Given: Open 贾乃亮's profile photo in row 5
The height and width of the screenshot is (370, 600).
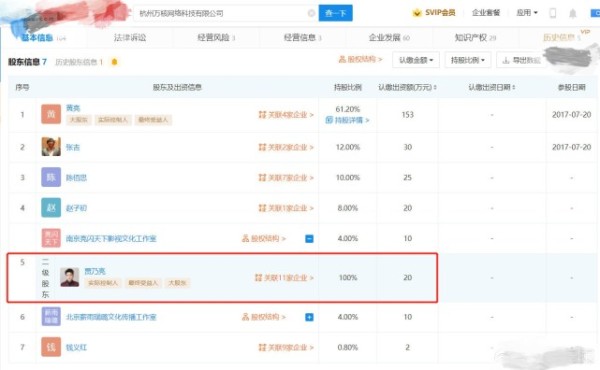Looking at the screenshot, I should pos(70,277).
